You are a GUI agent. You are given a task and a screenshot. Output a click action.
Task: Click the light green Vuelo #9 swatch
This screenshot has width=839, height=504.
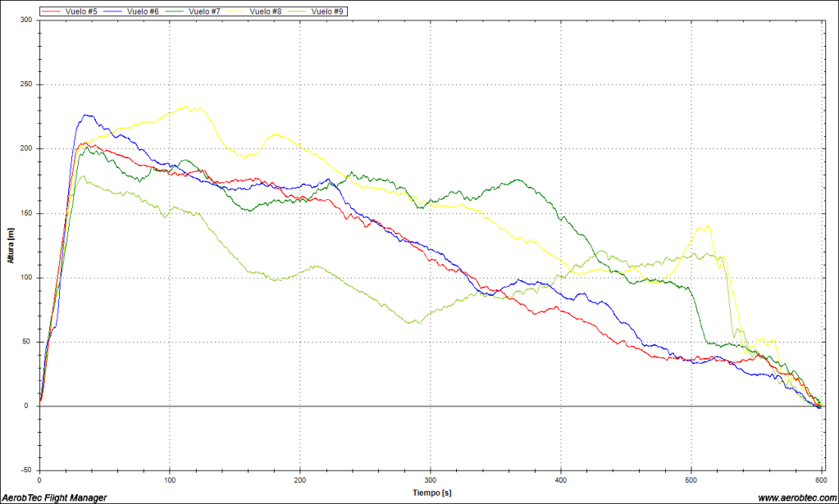tap(296, 11)
